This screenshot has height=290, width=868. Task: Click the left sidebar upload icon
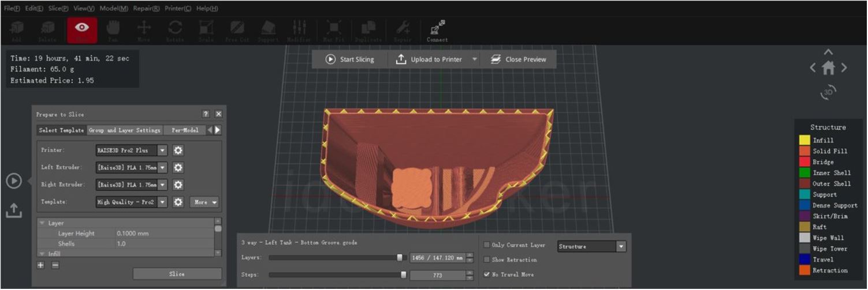[x=14, y=210]
